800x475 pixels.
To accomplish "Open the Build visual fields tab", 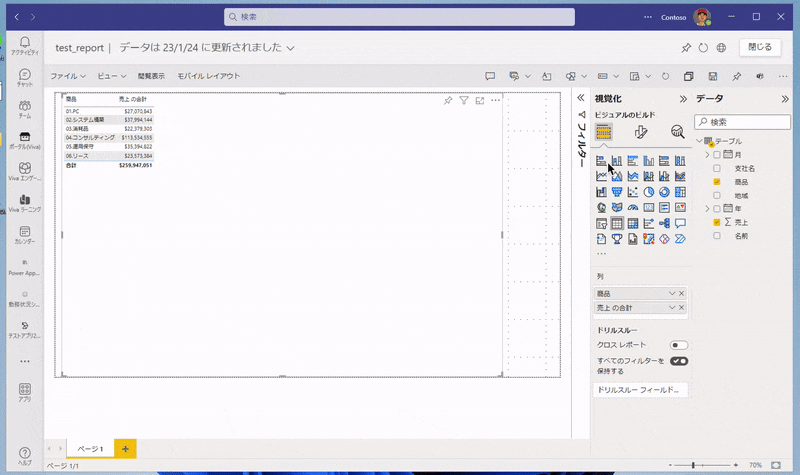I will (604, 132).
